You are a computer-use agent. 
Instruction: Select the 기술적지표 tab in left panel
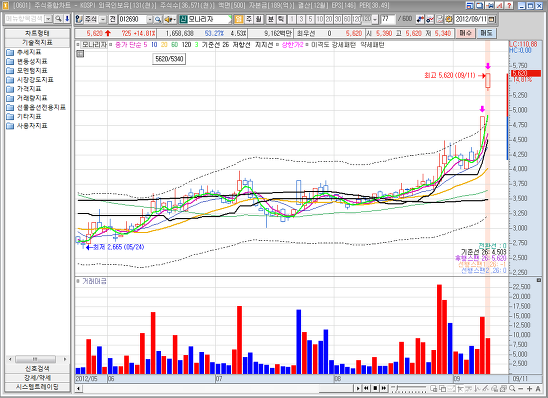(x=37, y=43)
